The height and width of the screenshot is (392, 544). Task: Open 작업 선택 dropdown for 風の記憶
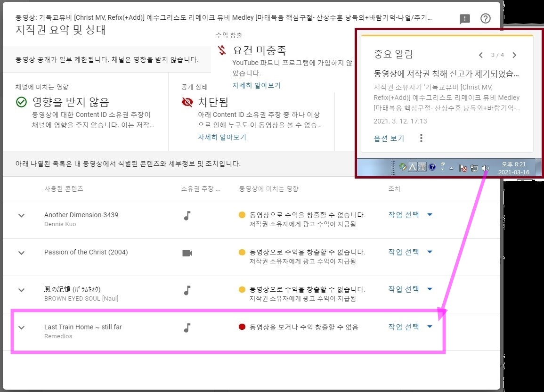[x=410, y=289]
